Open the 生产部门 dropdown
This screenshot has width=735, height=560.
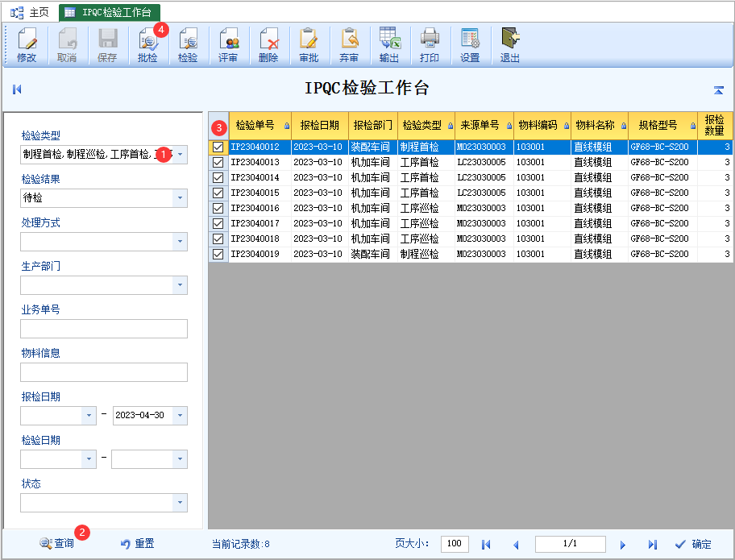click(180, 285)
